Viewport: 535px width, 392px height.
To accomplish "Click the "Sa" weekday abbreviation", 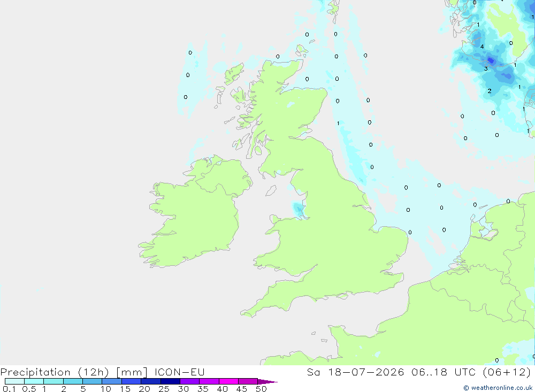I will pyautogui.click(x=314, y=372).
